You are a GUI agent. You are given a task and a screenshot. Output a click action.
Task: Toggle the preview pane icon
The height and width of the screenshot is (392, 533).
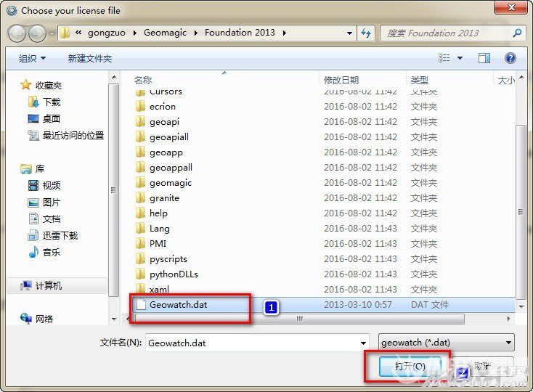[484, 58]
